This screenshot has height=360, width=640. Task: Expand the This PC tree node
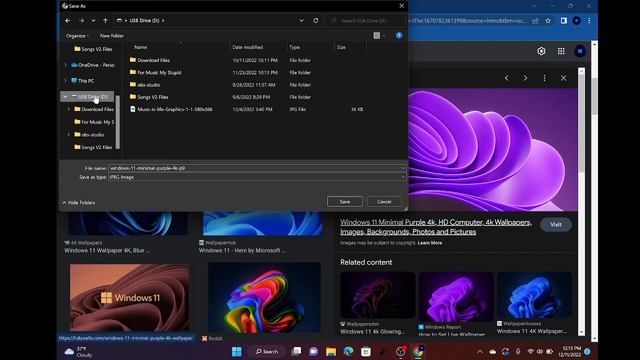point(65,81)
